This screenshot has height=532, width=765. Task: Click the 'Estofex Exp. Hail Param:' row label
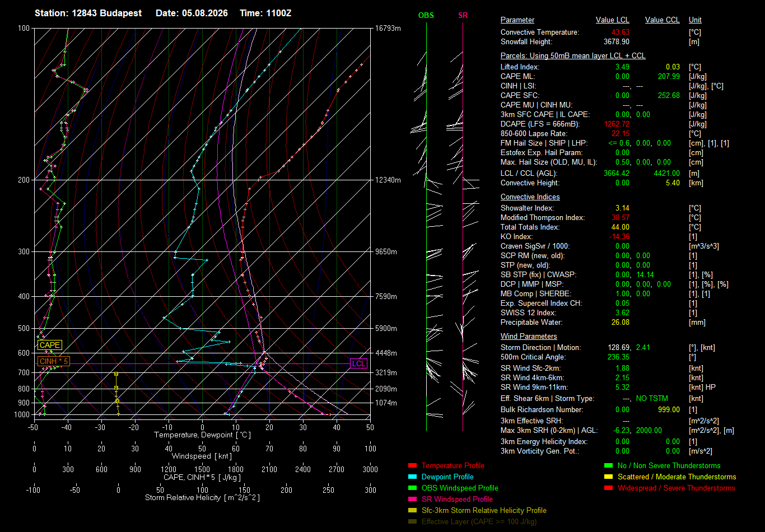tap(542, 152)
